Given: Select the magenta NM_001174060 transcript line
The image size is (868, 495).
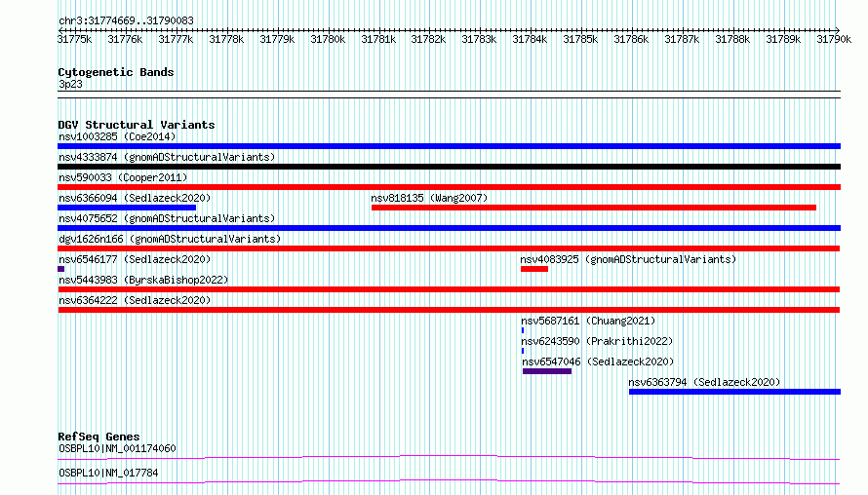Looking at the screenshot, I should click(449, 457).
